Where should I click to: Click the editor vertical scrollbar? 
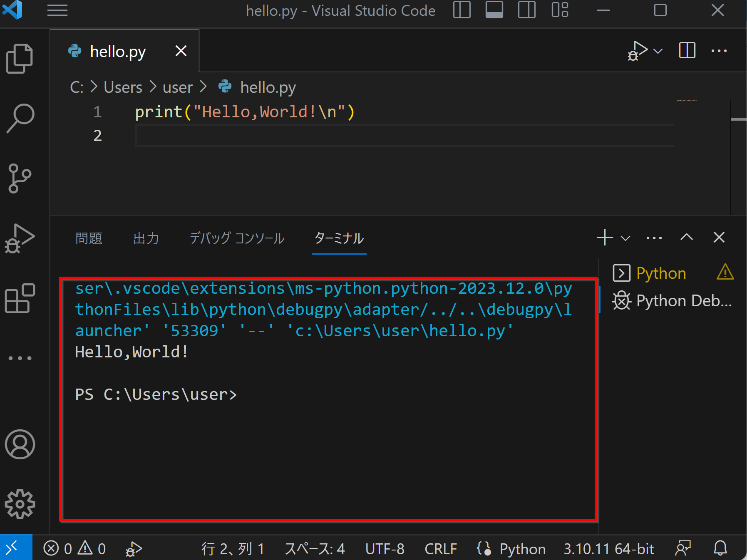pyautogui.click(x=739, y=157)
